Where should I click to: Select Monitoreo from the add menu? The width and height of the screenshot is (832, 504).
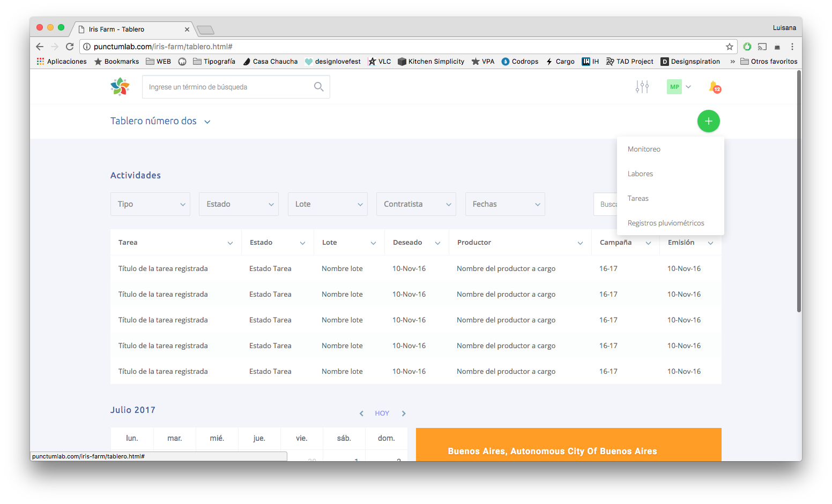click(644, 149)
